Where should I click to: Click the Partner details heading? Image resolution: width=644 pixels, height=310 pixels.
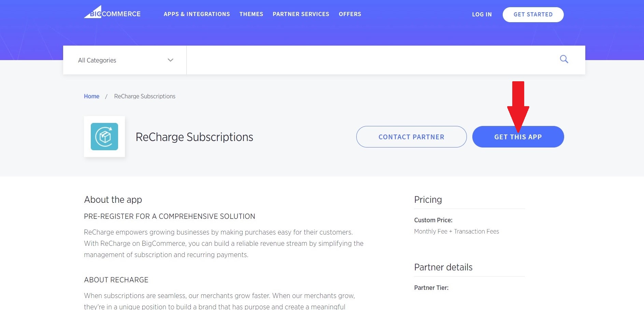[x=443, y=267]
